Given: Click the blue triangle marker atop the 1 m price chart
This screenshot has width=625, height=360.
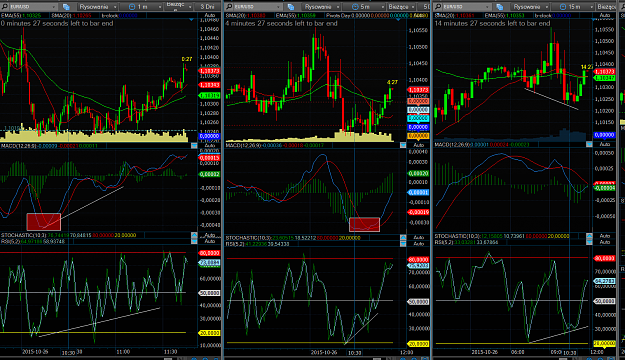Looking at the screenshot, I should (x=192, y=19).
